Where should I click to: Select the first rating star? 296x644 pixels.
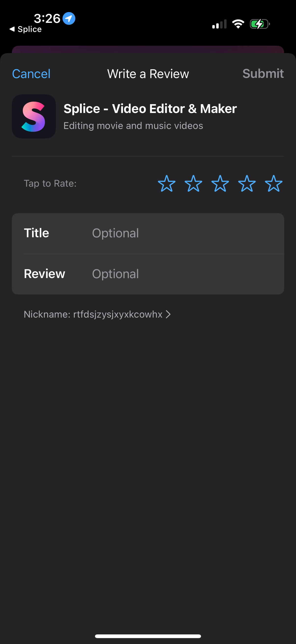click(x=167, y=184)
